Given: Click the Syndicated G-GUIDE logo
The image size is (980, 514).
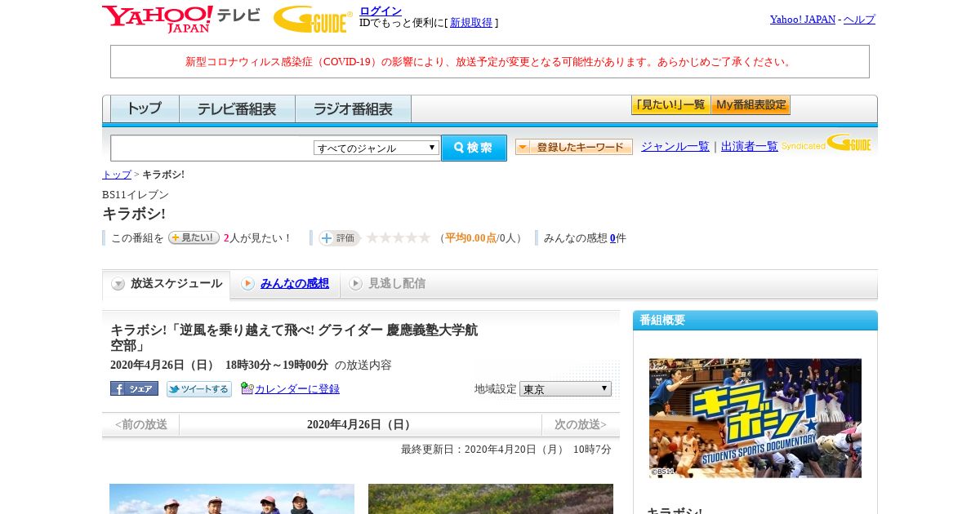Looking at the screenshot, I should tap(826, 144).
